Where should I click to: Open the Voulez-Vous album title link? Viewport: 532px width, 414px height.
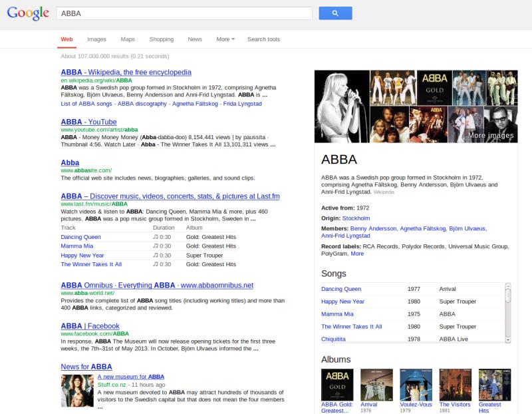point(416,405)
